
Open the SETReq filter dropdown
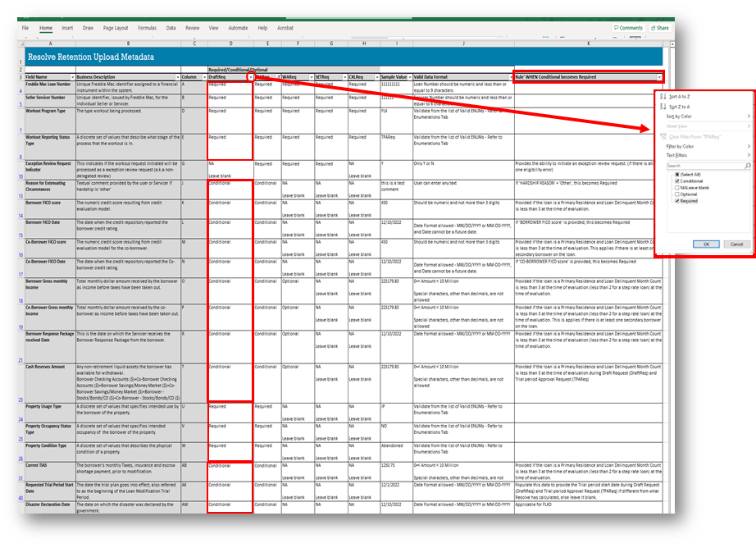(344, 77)
